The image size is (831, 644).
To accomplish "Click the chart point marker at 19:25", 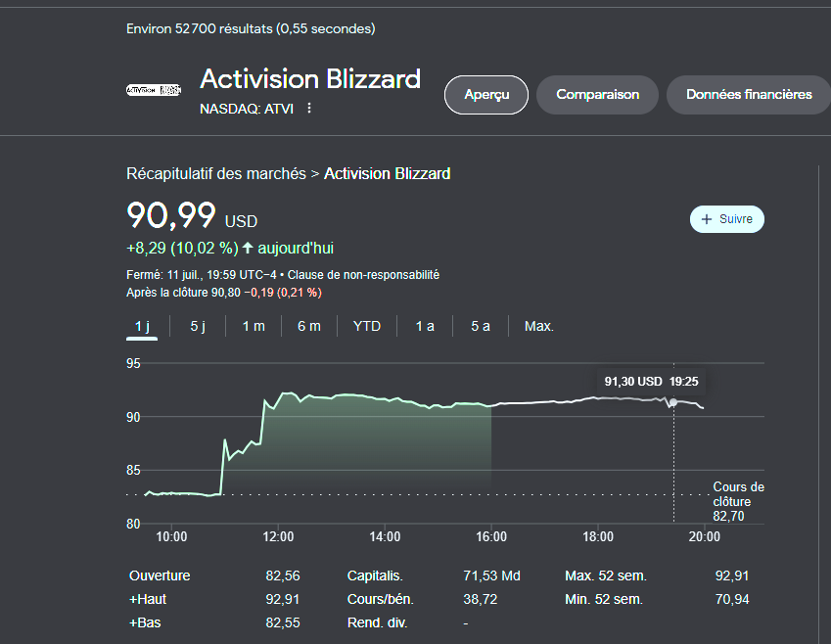I will pos(673,402).
